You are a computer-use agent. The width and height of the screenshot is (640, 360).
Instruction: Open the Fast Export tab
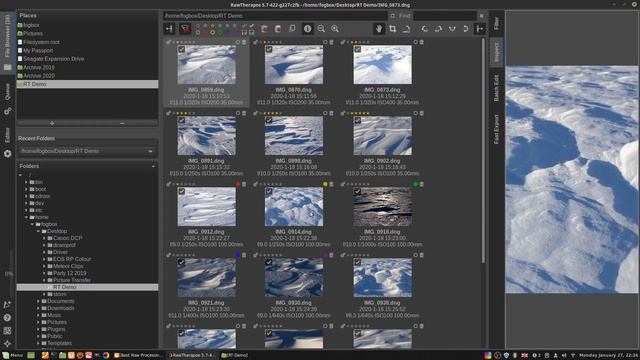(496, 129)
